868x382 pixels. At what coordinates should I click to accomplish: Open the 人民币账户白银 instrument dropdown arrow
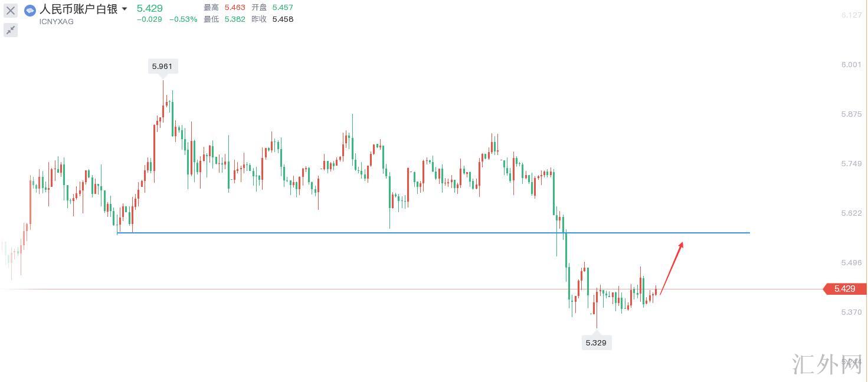[x=125, y=9]
